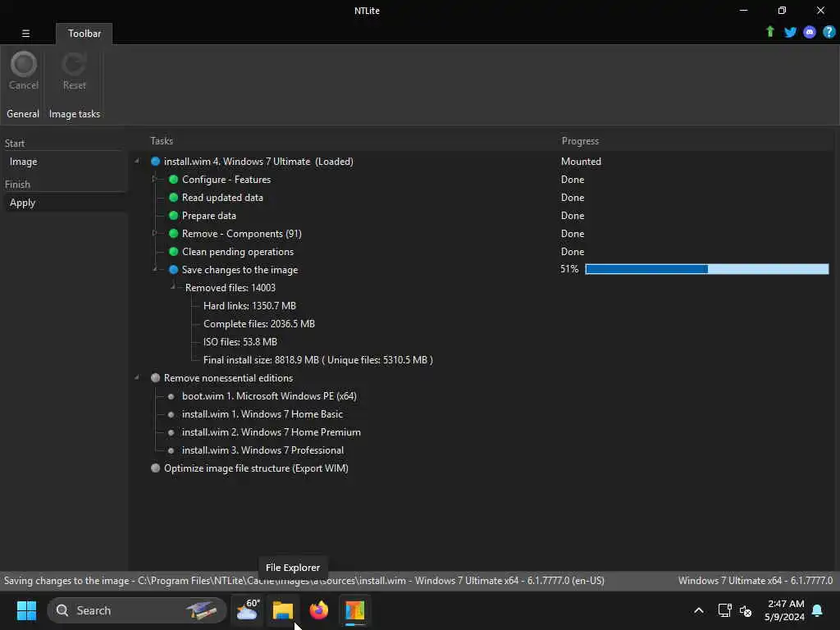
Task: Click small dot beside boot.wim 1 row
Action: pyautogui.click(x=171, y=396)
